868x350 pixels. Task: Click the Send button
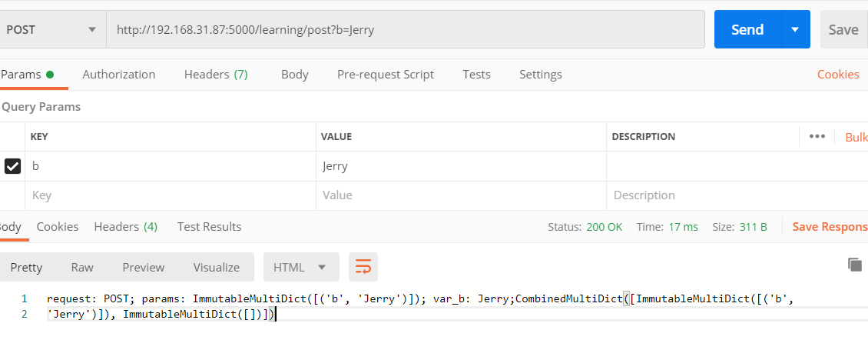tap(747, 30)
